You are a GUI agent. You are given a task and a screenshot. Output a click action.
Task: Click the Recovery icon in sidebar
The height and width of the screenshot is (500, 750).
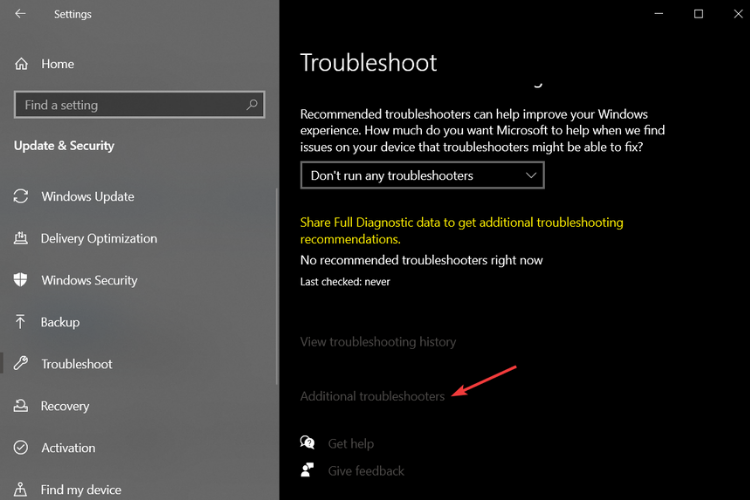pos(21,407)
